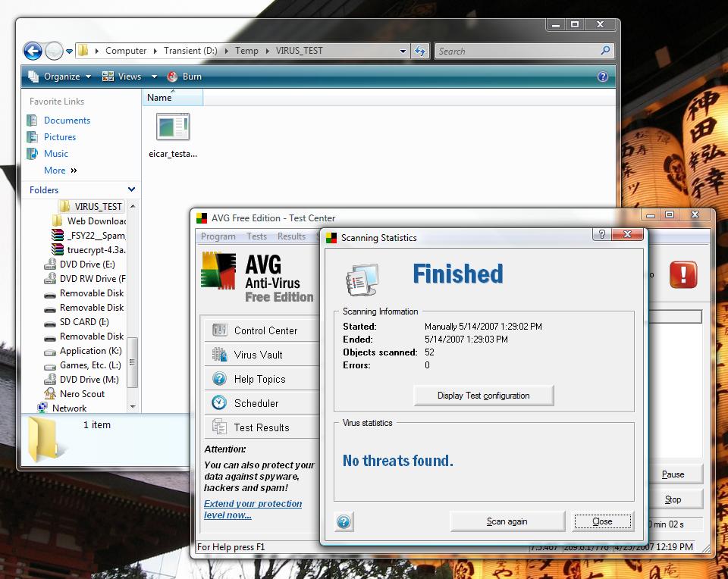The height and width of the screenshot is (579, 728).
Task: Open the Virus Vault
Action: (258, 355)
